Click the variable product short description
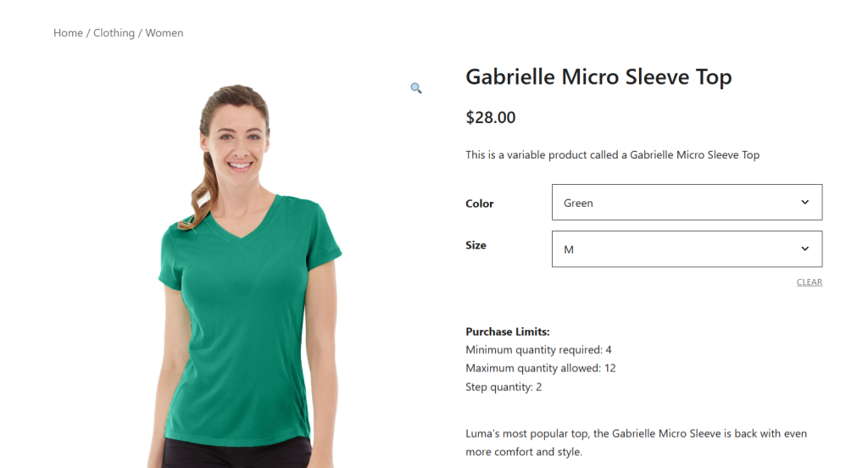The width and height of the screenshot is (868, 468). pyautogui.click(x=612, y=155)
